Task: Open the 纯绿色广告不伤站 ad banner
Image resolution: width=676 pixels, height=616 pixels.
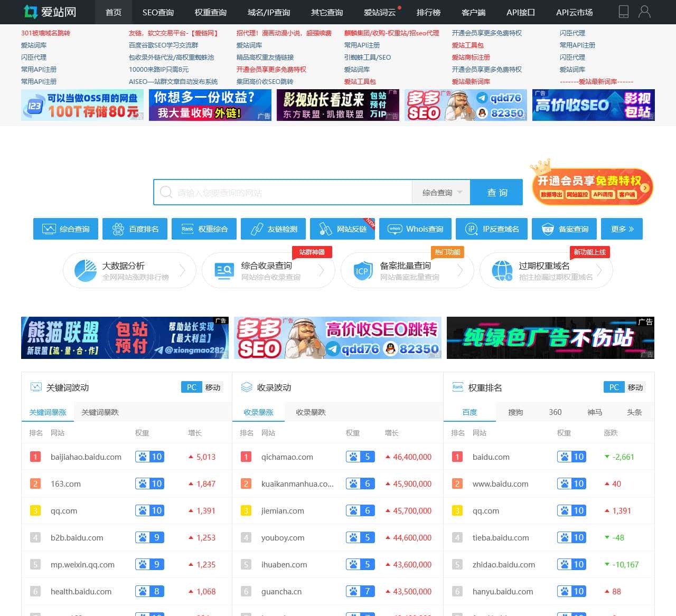Action: [550, 338]
